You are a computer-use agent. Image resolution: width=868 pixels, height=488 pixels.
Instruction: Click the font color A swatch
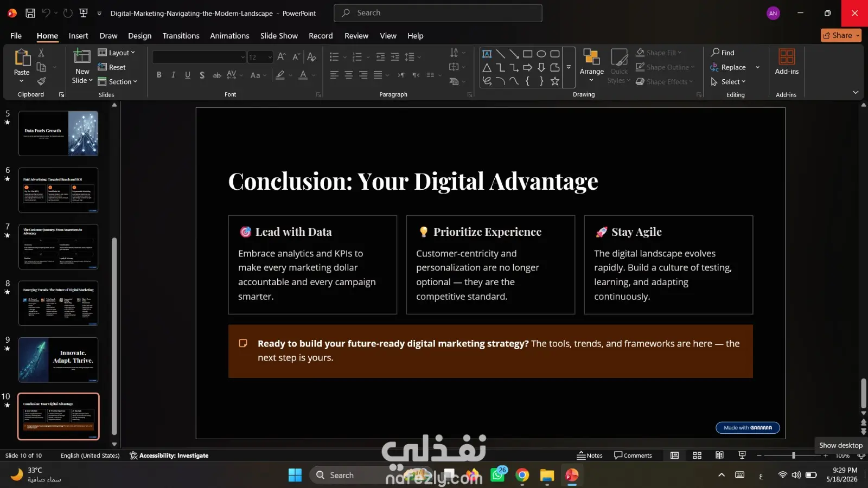pyautogui.click(x=303, y=75)
